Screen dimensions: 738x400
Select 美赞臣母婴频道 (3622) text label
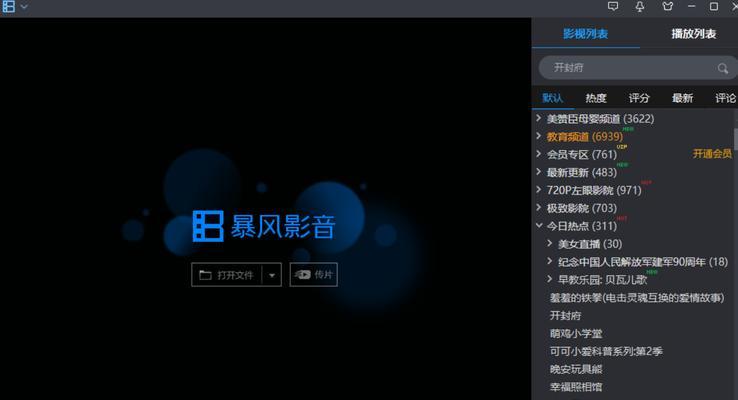click(601, 119)
